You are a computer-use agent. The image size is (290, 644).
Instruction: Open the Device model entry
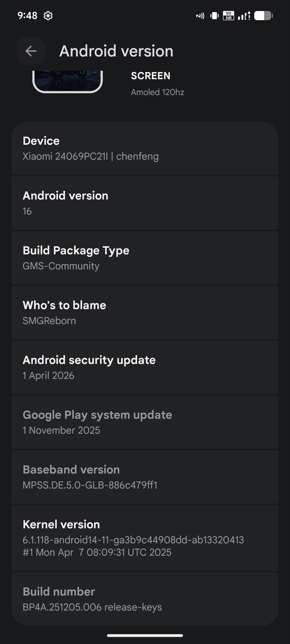(145, 148)
